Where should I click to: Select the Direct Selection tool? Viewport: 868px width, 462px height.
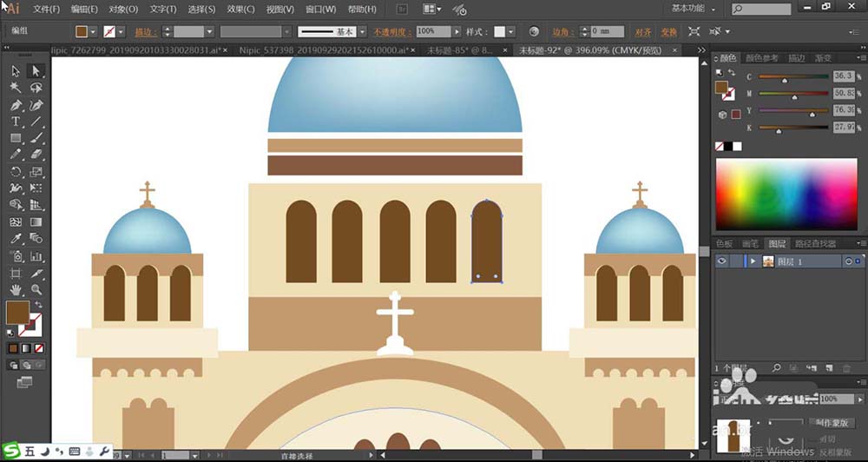[36, 71]
